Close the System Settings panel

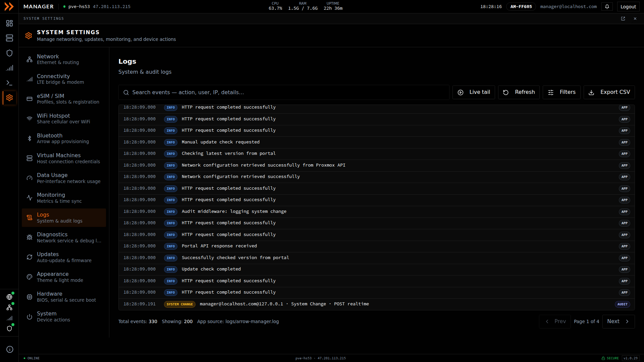click(635, 19)
